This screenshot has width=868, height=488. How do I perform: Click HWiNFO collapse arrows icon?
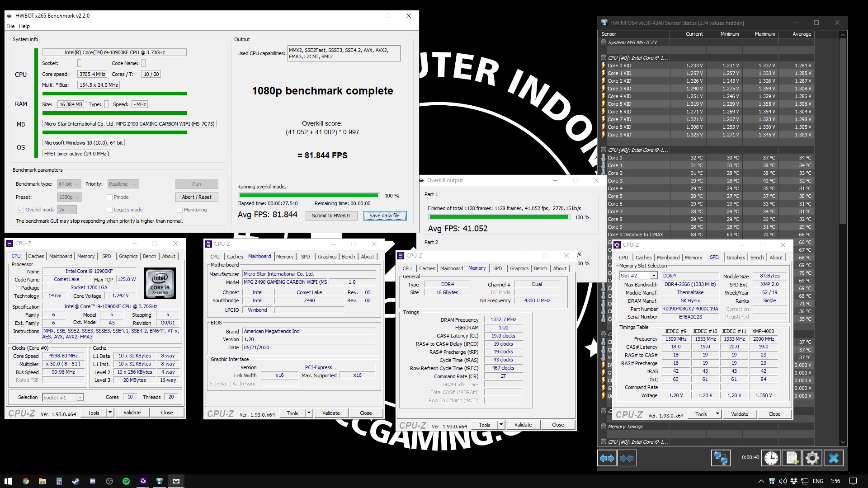pyautogui.click(x=627, y=458)
